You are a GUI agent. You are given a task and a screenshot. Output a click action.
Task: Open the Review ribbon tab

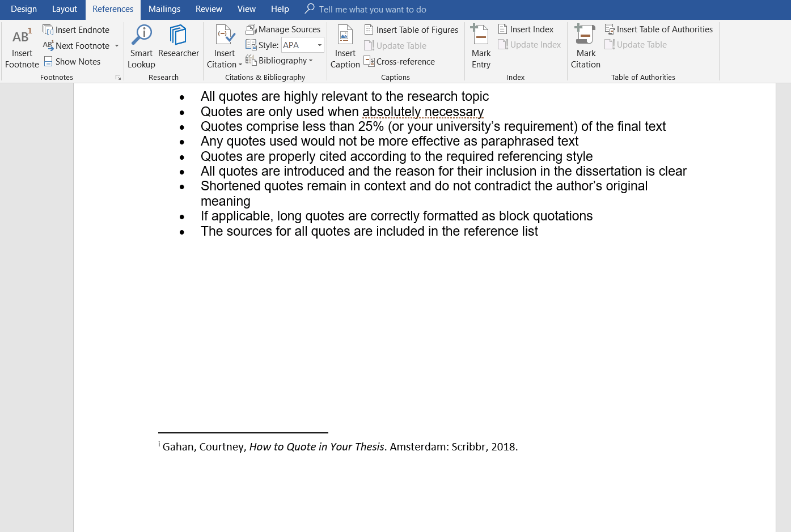pos(208,9)
